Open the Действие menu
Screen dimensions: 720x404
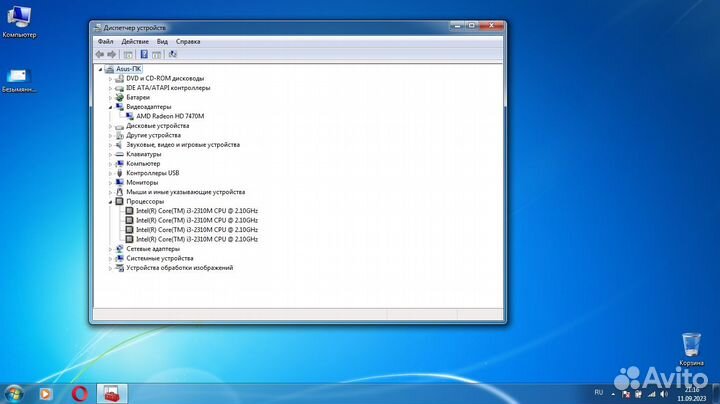(x=135, y=41)
